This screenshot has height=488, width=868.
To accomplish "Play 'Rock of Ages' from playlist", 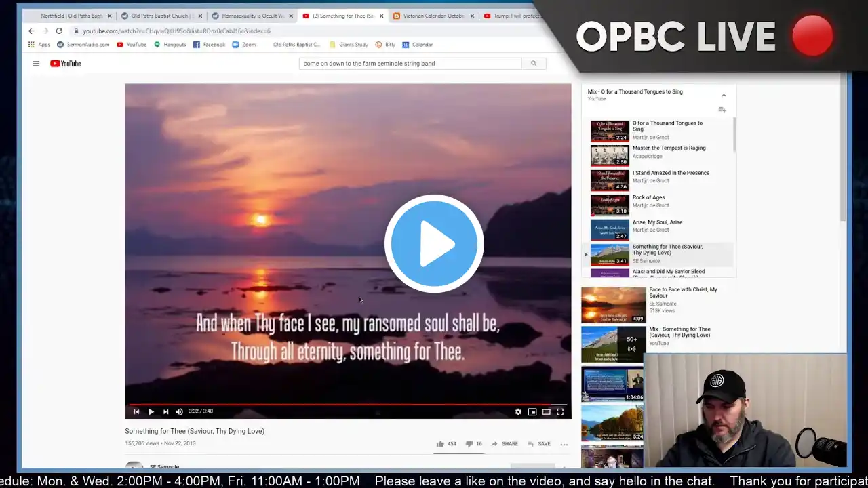I will [x=658, y=205].
